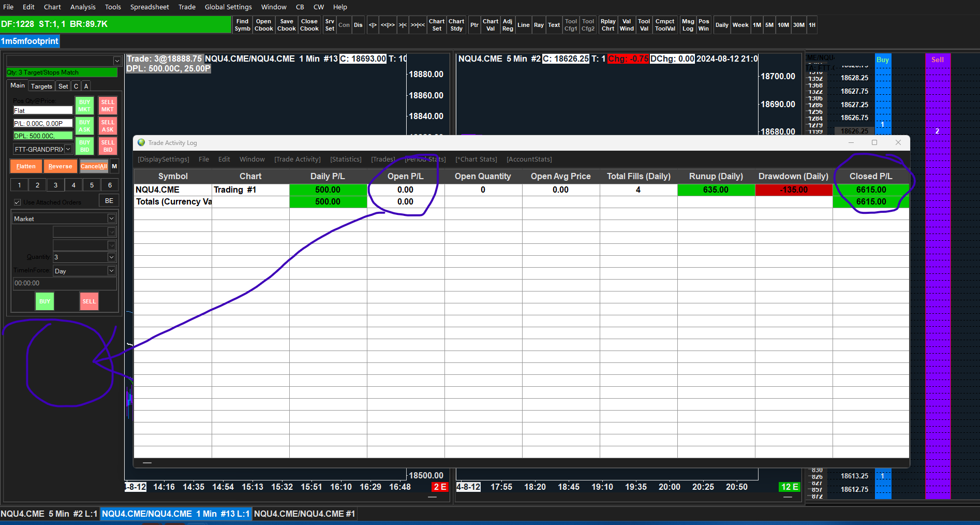Switch to the NQU4.CME 5 Min #2 chart tab

tap(49, 514)
